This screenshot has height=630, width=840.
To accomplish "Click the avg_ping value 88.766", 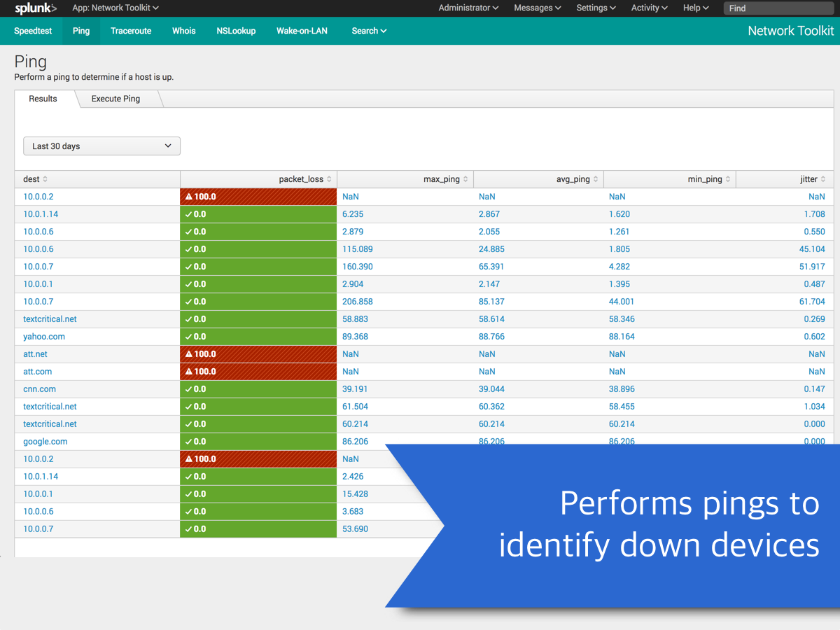I will 491,337.
